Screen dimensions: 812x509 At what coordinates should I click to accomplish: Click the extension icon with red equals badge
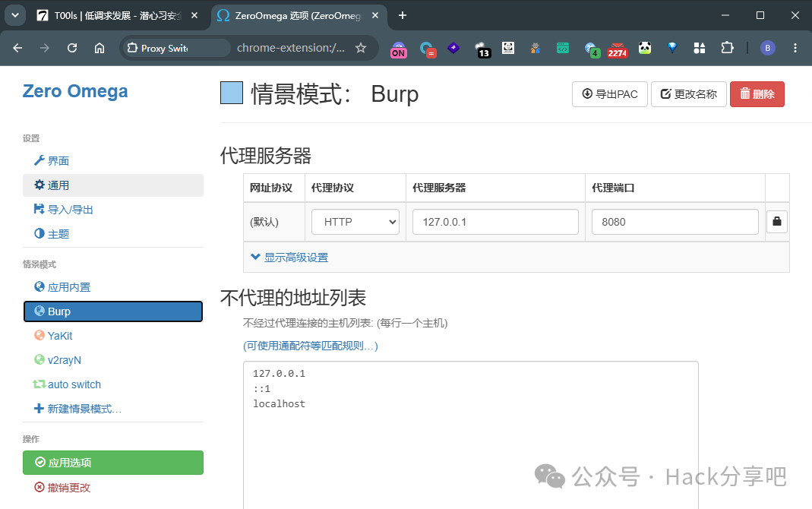[x=427, y=49]
